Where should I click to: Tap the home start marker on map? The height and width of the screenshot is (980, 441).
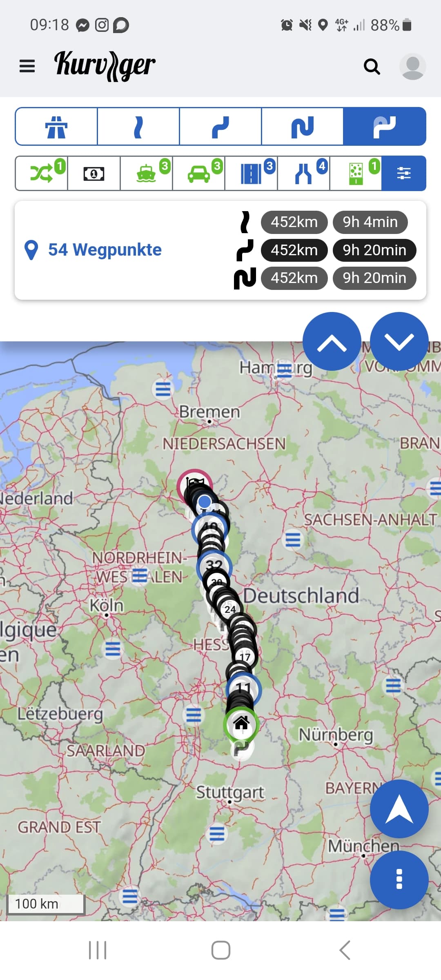pos(241,724)
